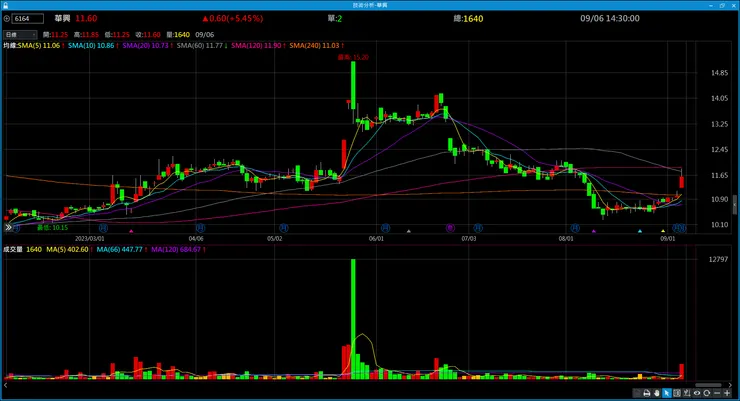Click the stock price 11.60 in header

(x=86, y=18)
